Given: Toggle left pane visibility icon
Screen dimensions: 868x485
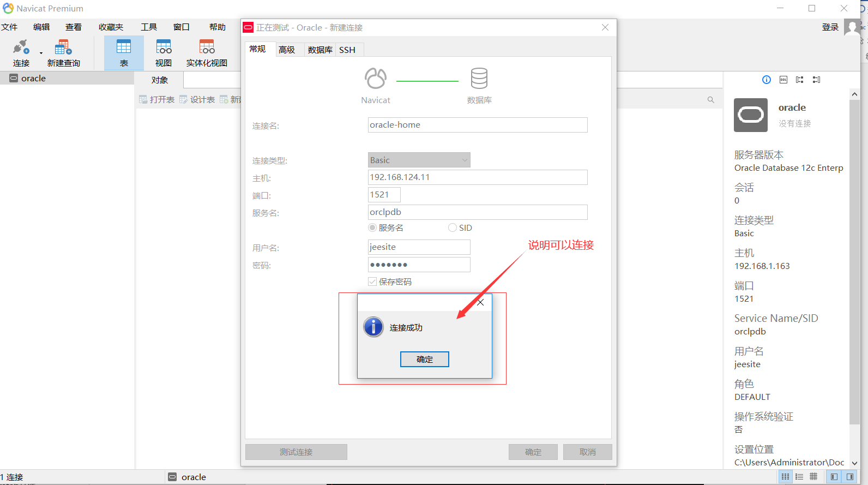Looking at the screenshot, I should click(834, 477).
